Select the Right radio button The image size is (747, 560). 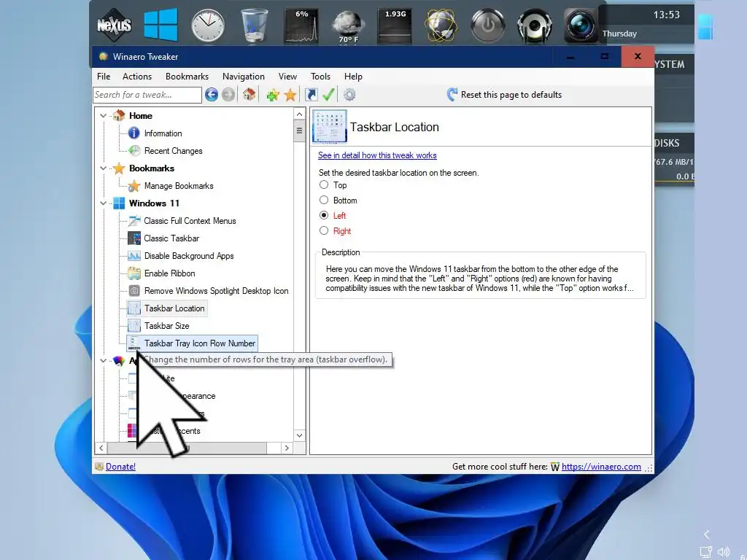click(324, 230)
